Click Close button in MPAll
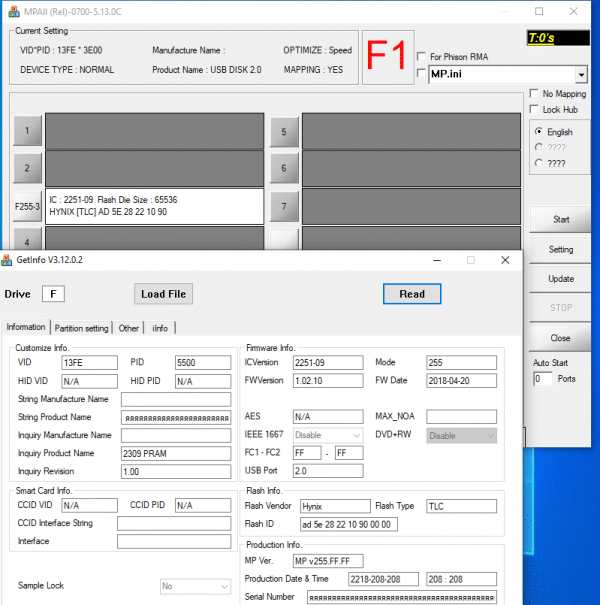 tap(561, 338)
